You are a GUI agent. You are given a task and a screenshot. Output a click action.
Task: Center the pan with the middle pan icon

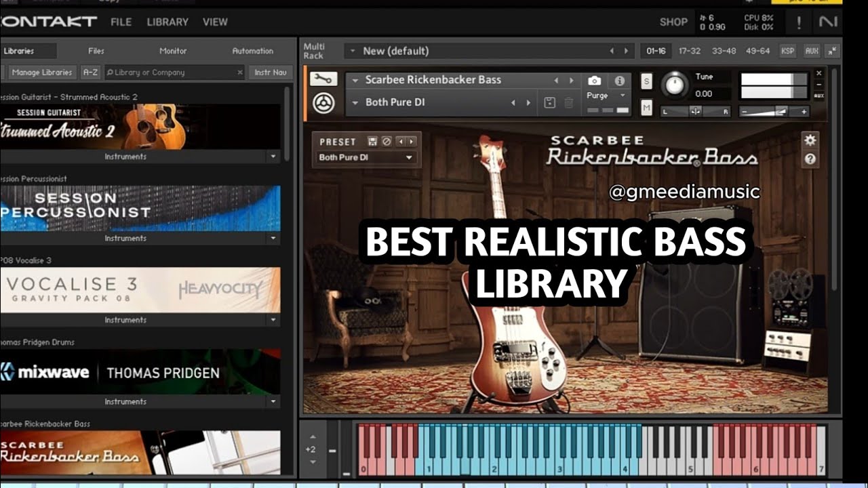[695, 111]
